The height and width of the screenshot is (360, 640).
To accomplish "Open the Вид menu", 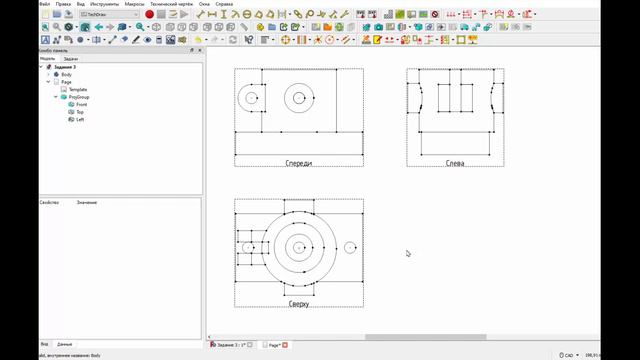I will [81, 4].
